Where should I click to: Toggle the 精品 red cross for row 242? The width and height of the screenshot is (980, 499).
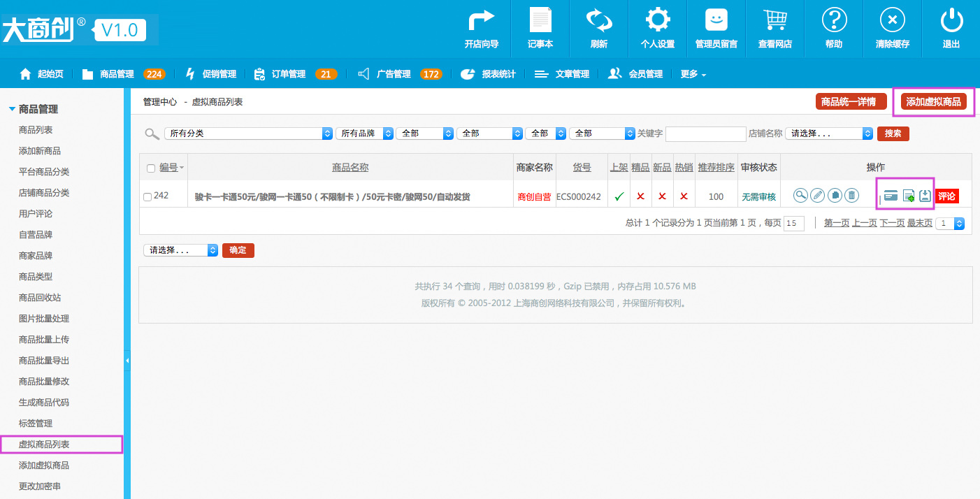click(x=640, y=196)
